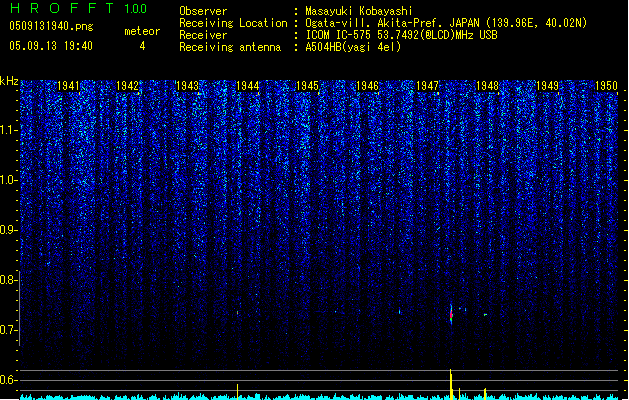Click the 1.0 kHz axis label

(8, 180)
